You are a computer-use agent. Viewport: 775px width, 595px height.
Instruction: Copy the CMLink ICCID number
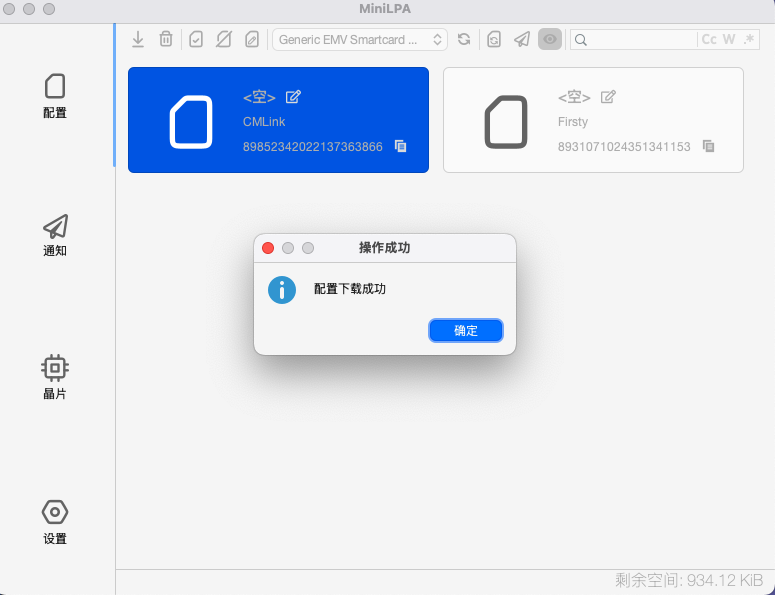pyautogui.click(x=401, y=146)
